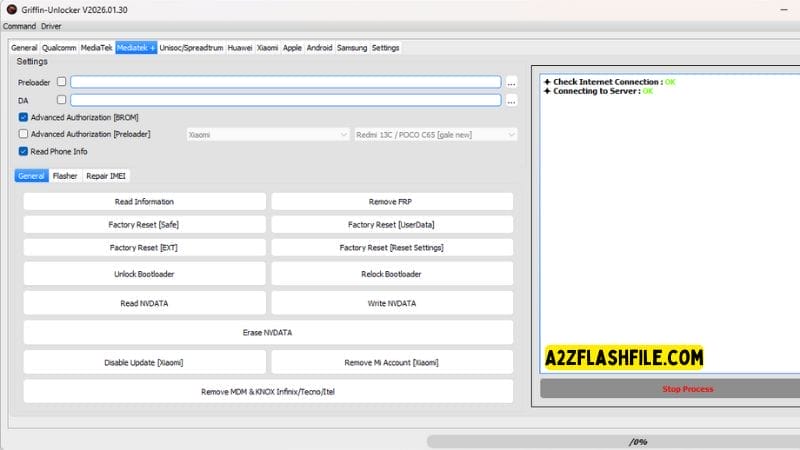The image size is (800, 450).
Task: Click Factory Reset [EXT]
Action: [x=144, y=247]
